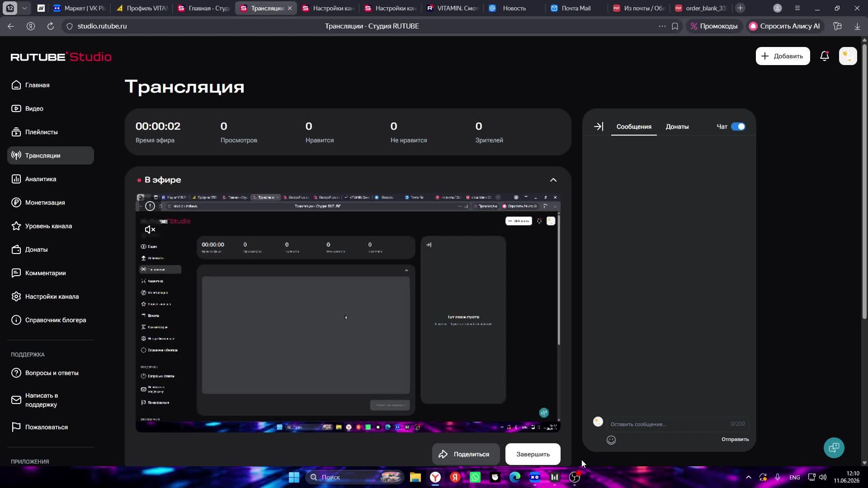Viewport: 868px width, 488px height.
Task: Reload the page with refresh icon
Action: [x=51, y=26]
